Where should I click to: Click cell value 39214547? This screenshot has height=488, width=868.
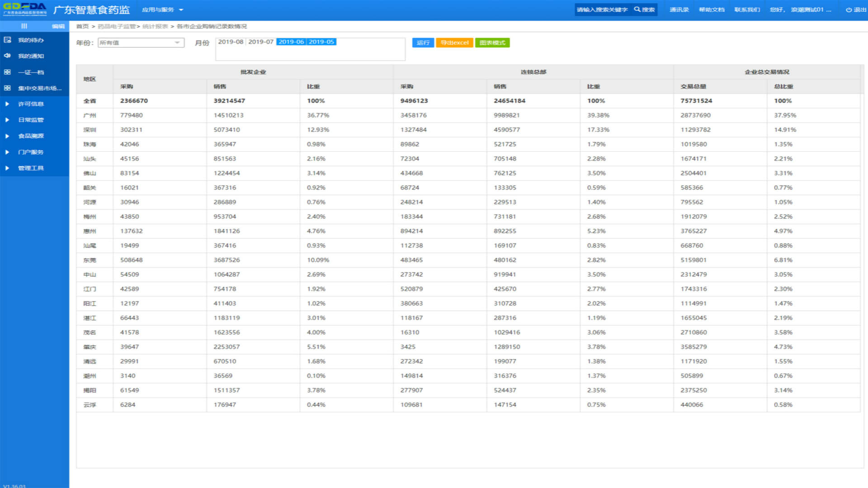pos(229,101)
